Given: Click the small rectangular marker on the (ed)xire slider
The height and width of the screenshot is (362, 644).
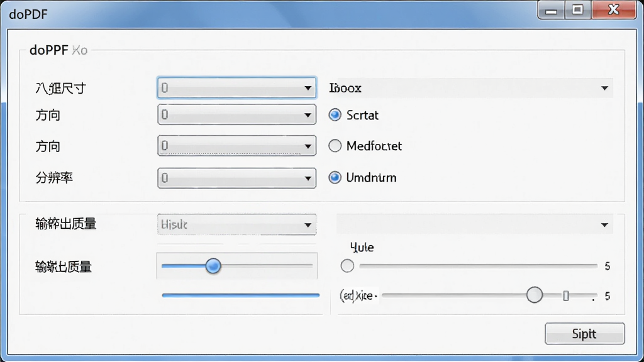Looking at the screenshot, I should click(566, 295).
